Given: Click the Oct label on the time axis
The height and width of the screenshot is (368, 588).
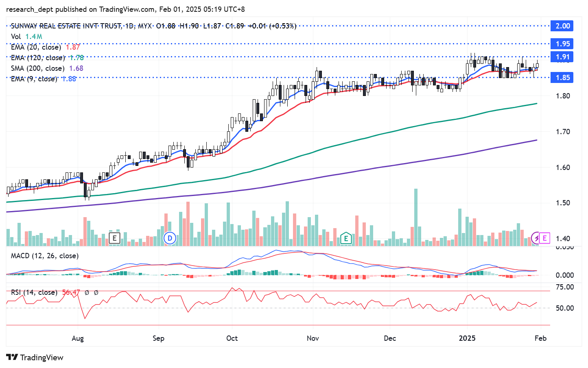Looking at the screenshot, I should [x=232, y=338].
